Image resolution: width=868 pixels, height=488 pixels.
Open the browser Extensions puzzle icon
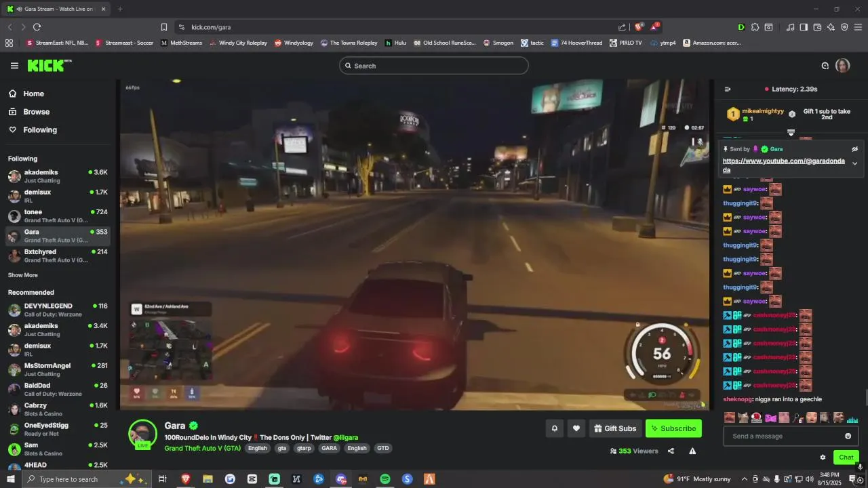[x=755, y=27]
